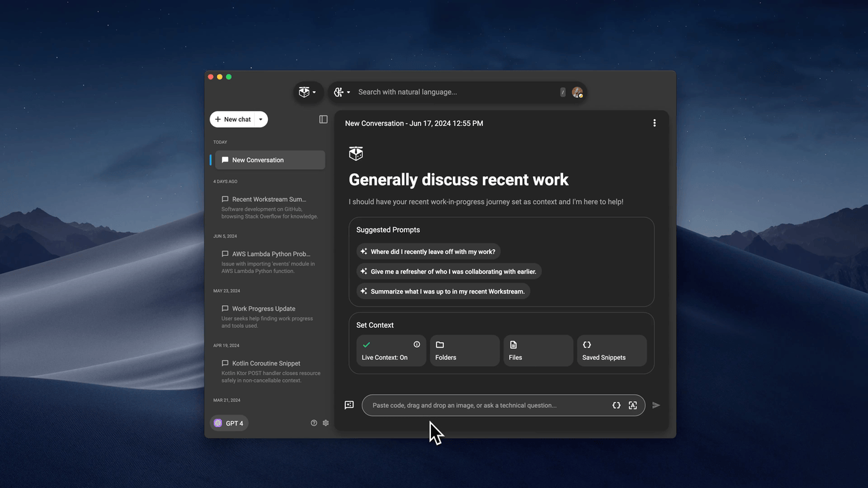Expand the New chat dropdown arrow
This screenshot has width=868, height=488.
260,119
